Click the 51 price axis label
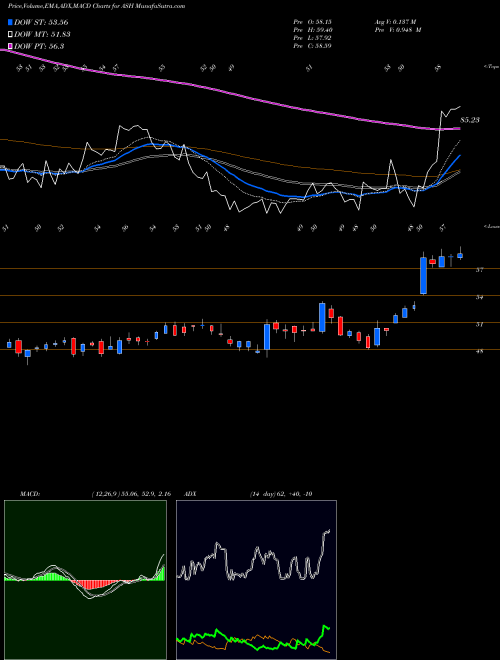This screenshot has height=660, width=500. [479, 324]
